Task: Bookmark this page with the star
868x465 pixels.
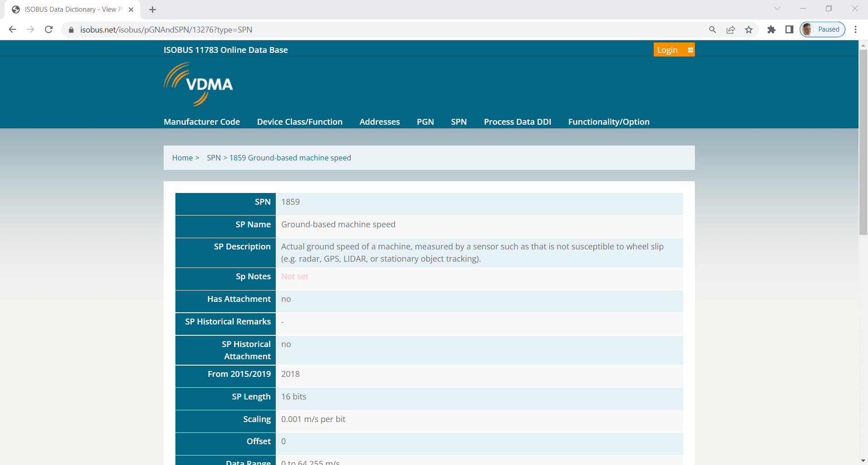Action: pyautogui.click(x=749, y=29)
